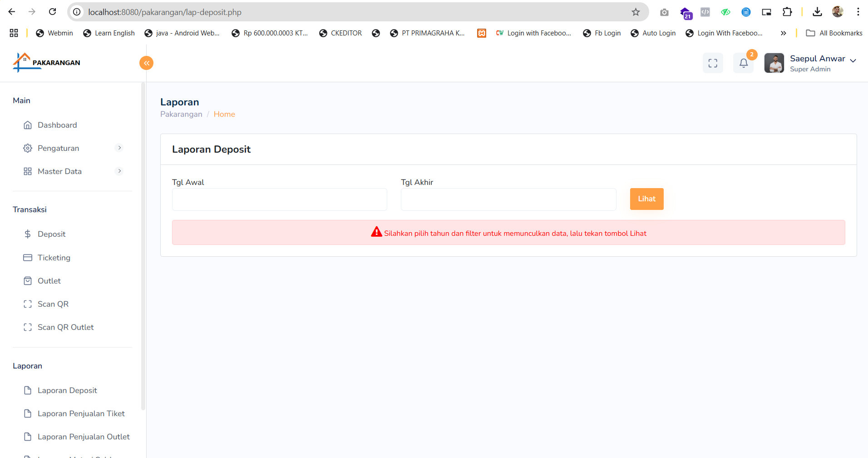Click the Tgl Awal date field
This screenshot has height=458, width=868.
(x=279, y=199)
